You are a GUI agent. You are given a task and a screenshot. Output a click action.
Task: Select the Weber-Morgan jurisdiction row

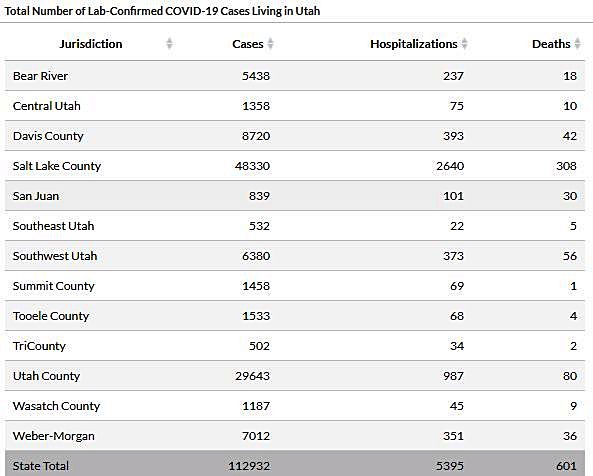click(295, 436)
